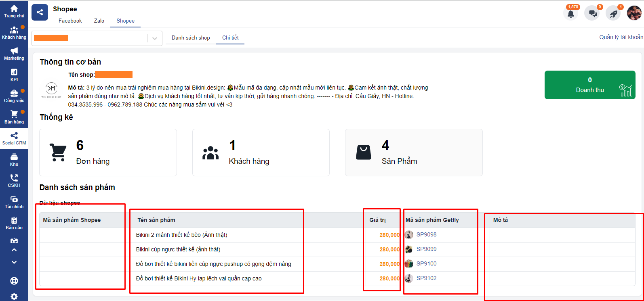This screenshot has width=644, height=301.
Task: Open product code SP9098 link
Action: [426, 235]
